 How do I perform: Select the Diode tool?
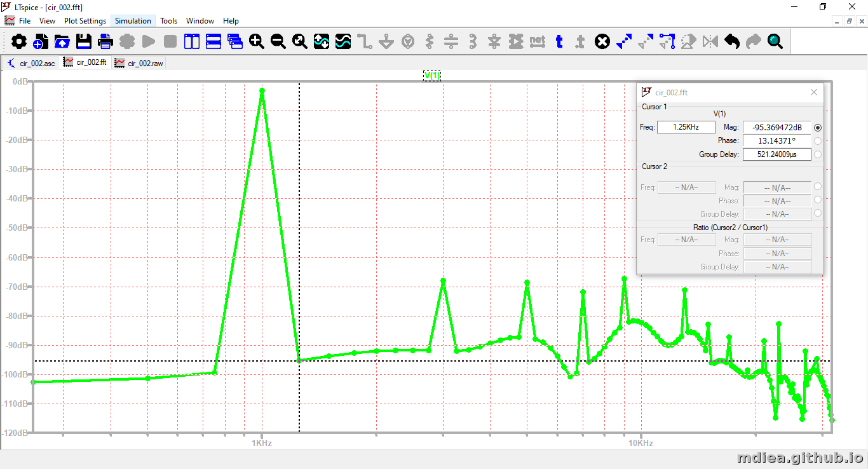(x=494, y=42)
